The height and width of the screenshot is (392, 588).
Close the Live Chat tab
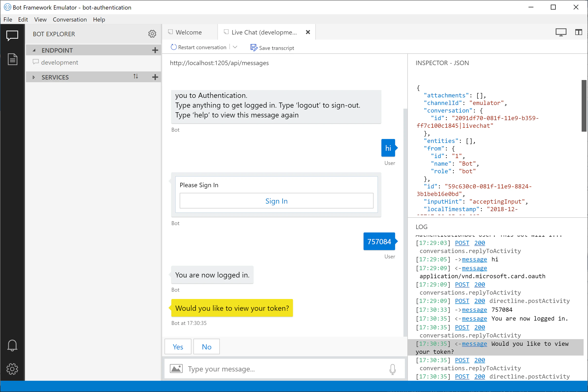coord(308,32)
